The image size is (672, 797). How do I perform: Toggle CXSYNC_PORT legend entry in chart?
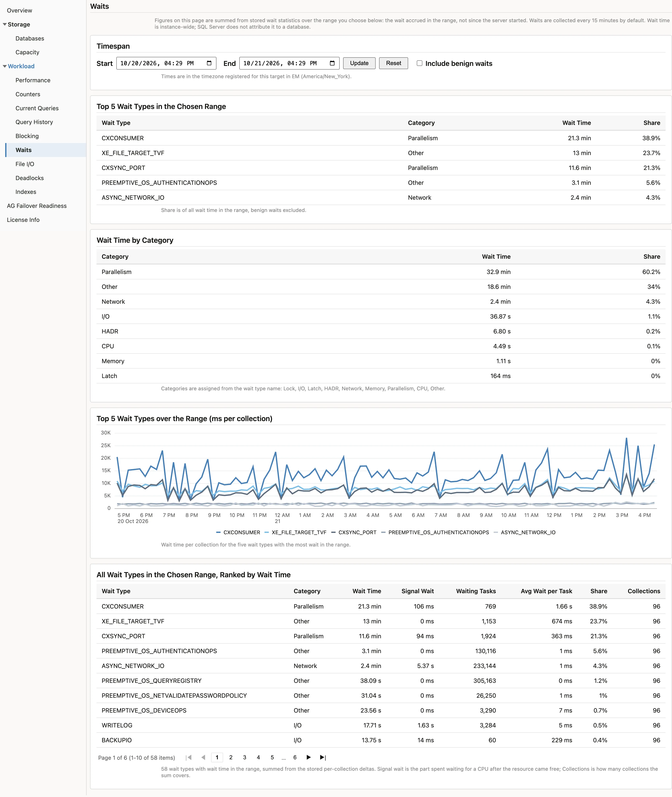click(x=354, y=532)
